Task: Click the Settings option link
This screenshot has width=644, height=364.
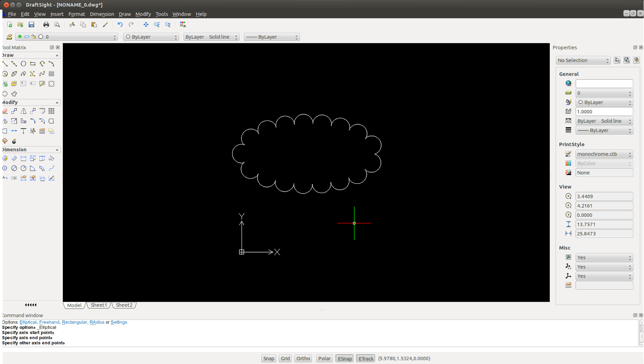Action: coord(119,322)
